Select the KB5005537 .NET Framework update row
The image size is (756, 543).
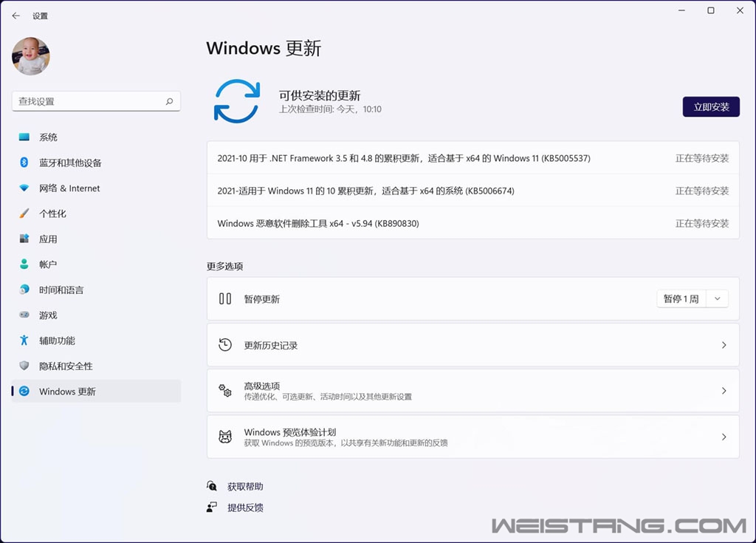pyautogui.click(x=473, y=158)
